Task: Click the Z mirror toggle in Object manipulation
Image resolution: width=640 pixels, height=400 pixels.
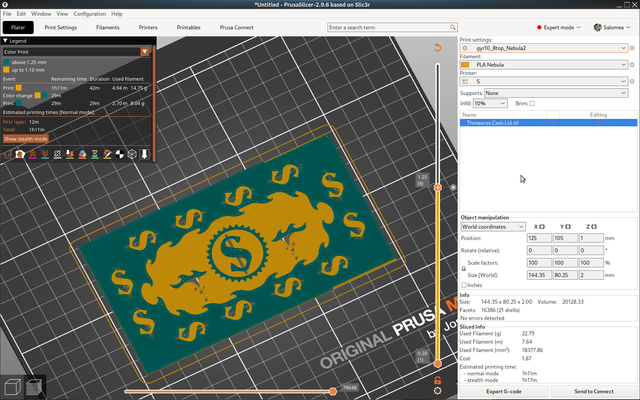Action: click(594, 227)
